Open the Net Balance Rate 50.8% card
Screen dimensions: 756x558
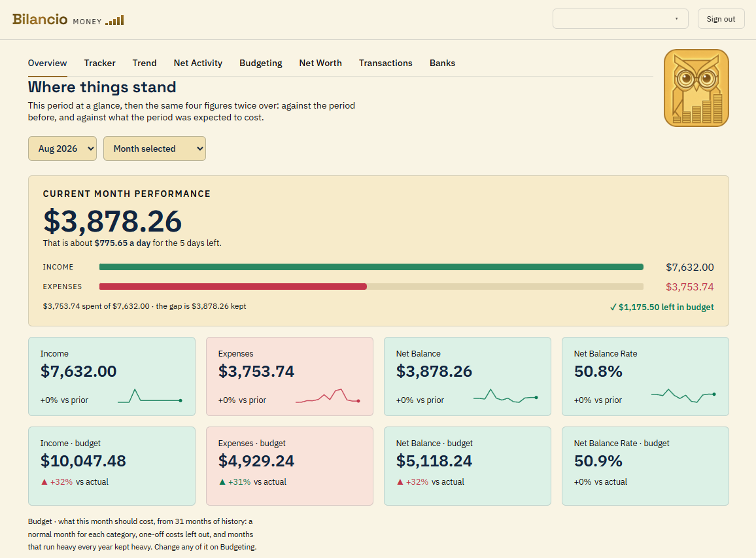coord(645,376)
